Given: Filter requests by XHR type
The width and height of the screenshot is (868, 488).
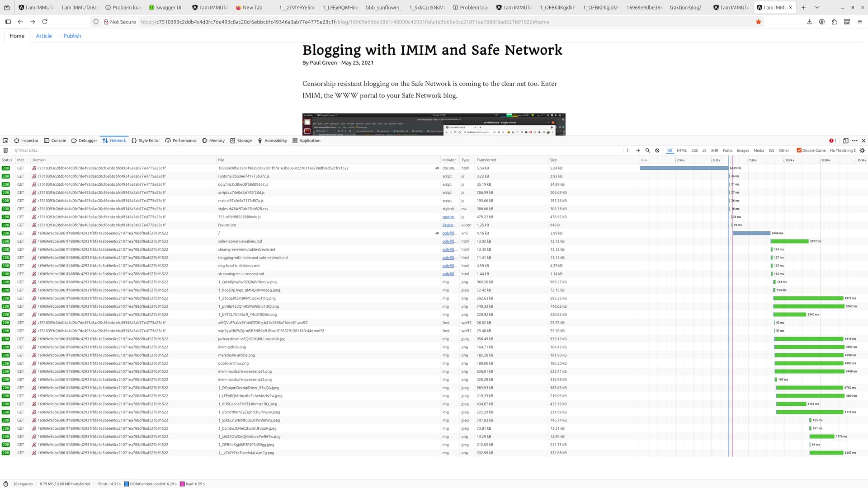Looking at the screenshot, I should point(714,150).
